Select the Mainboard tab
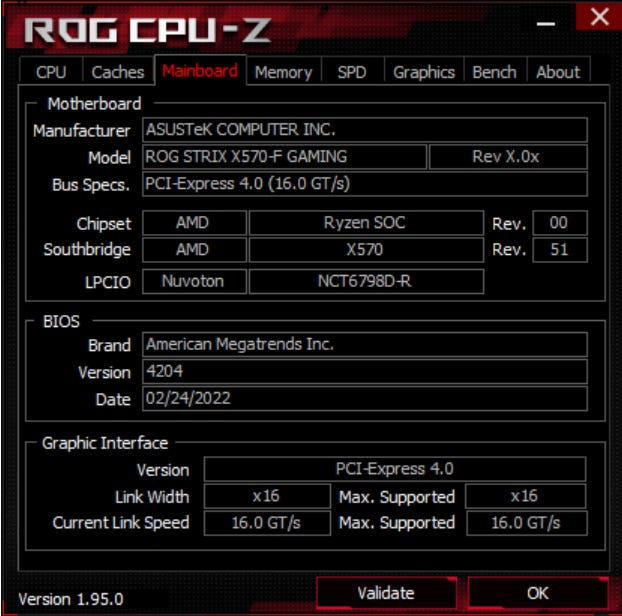The width and height of the screenshot is (622, 616). click(200, 70)
